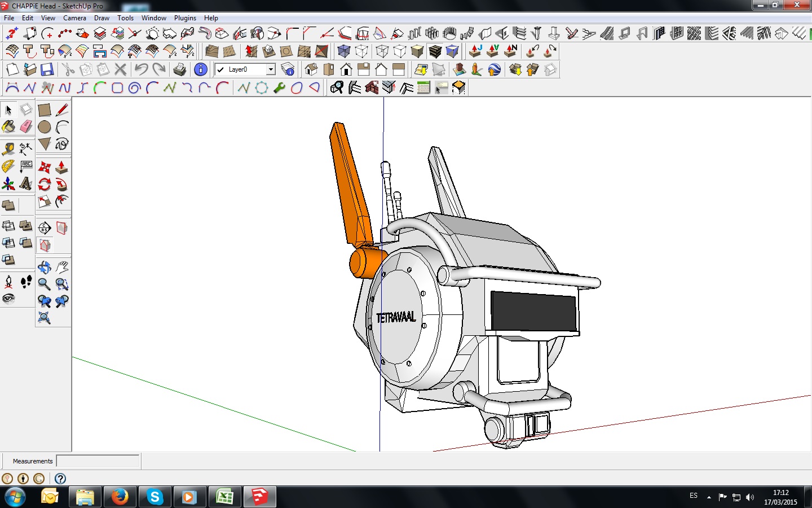This screenshot has height=508, width=812.
Task: Select the Pan hand tool
Action: click(x=62, y=267)
